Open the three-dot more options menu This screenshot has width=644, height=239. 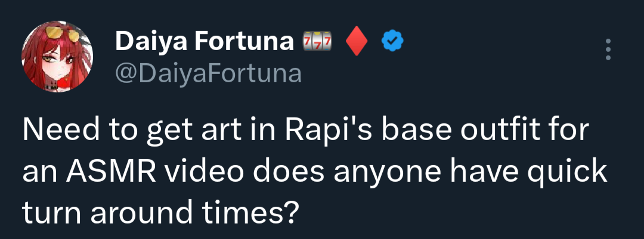[608, 49]
